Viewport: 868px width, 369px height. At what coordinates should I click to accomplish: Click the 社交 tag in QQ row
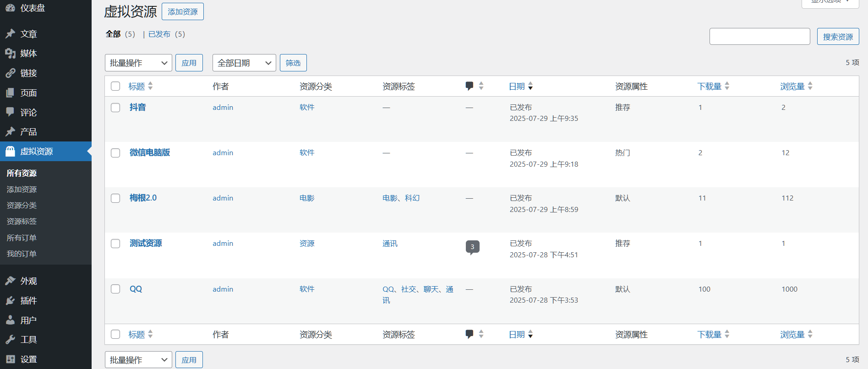pos(409,289)
